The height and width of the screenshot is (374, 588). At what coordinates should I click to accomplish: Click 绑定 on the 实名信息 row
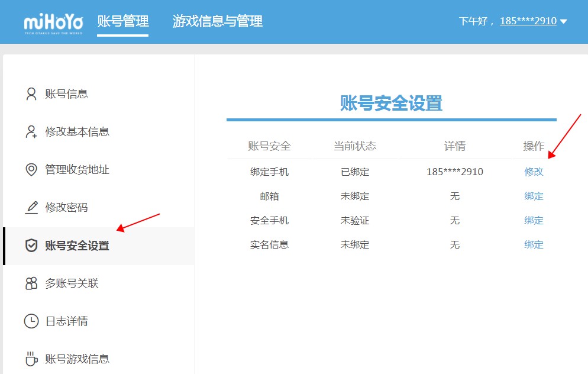(x=533, y=244)
